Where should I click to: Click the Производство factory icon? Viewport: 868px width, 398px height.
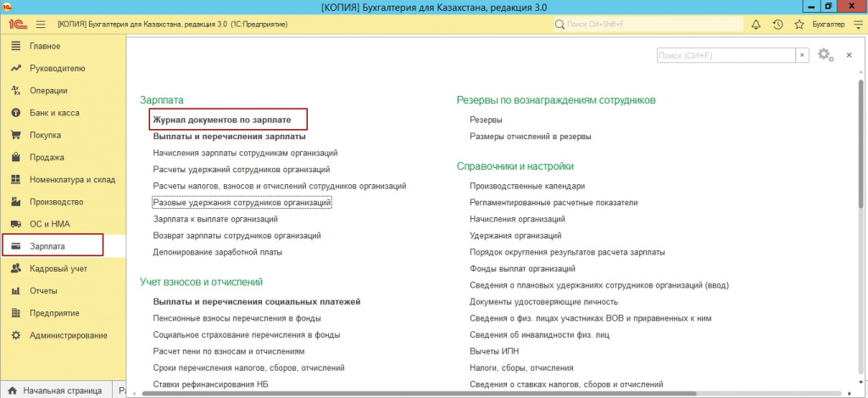pyautogui.click(x=16, y=201)
